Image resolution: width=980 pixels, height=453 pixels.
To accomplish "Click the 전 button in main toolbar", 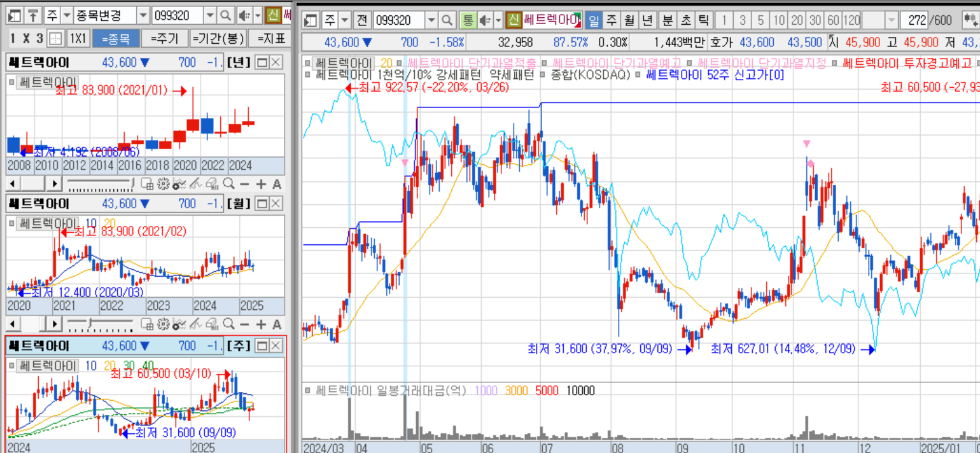I will click(362, 20).
